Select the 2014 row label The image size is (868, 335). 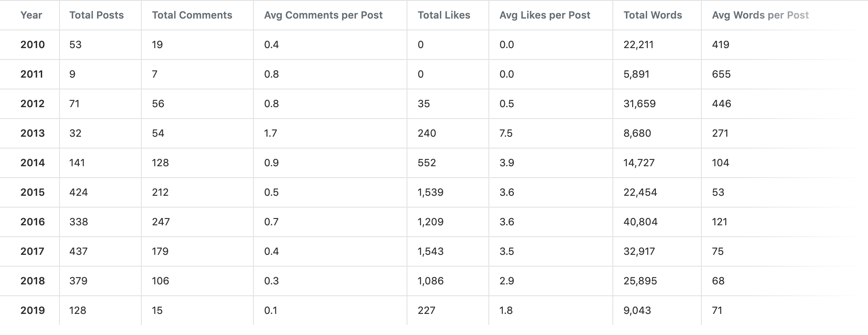(32, 163)
